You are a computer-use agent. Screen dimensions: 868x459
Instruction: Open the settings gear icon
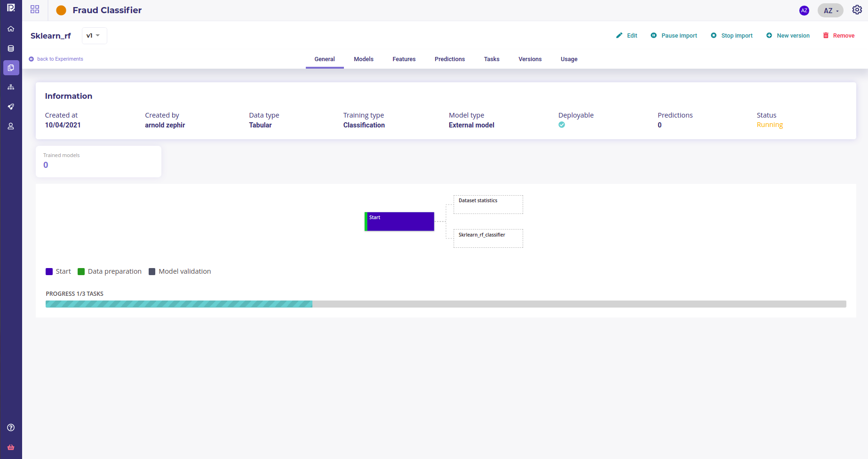(857, 10)
